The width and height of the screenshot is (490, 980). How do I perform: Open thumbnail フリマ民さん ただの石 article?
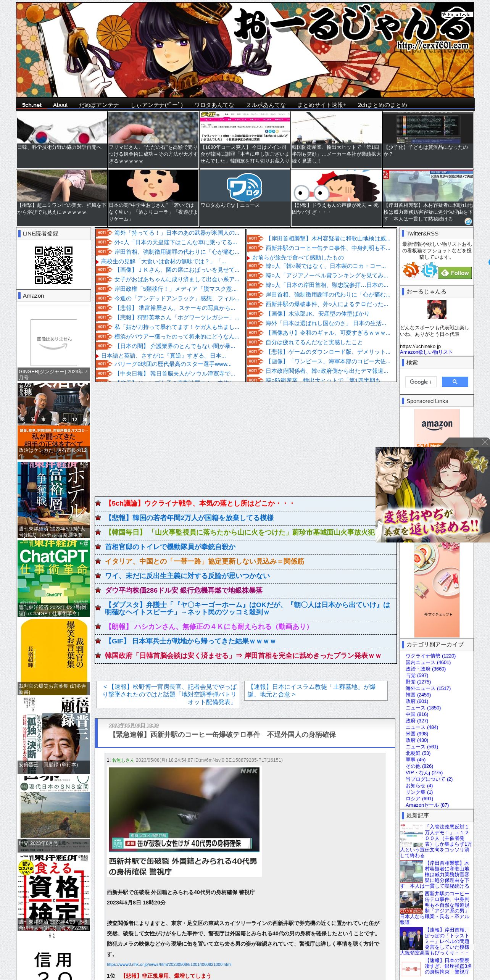point(153,140)
